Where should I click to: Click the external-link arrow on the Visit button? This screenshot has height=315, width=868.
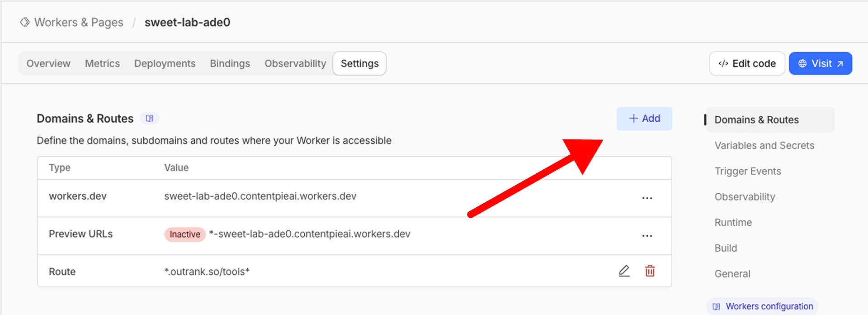point(840,63)
